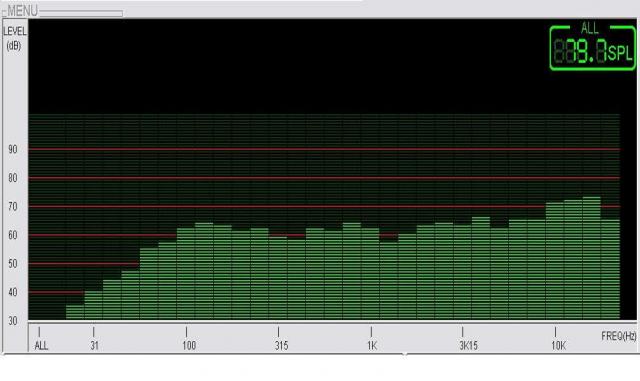Click the 50 dB level label

coord(13,264)
